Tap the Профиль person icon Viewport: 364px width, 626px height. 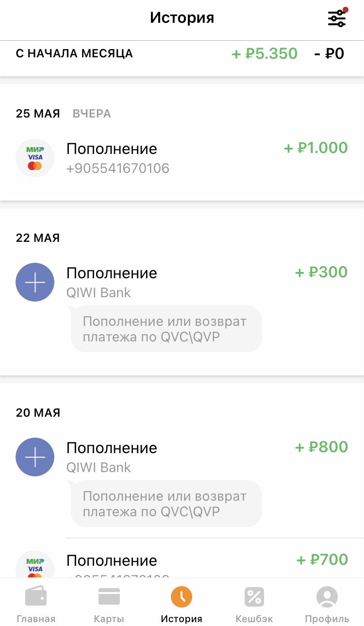pos(327,596)
